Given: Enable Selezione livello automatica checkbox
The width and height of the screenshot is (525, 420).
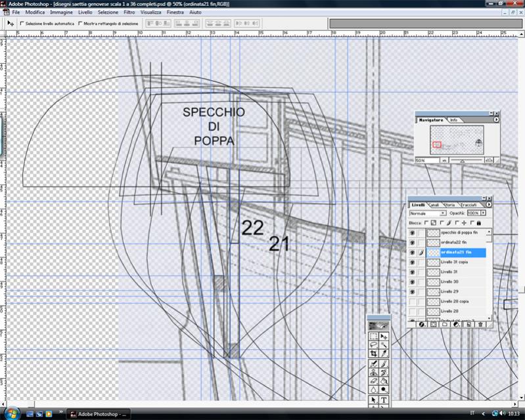Looking at the screenshot, I should tap(22, 23).
